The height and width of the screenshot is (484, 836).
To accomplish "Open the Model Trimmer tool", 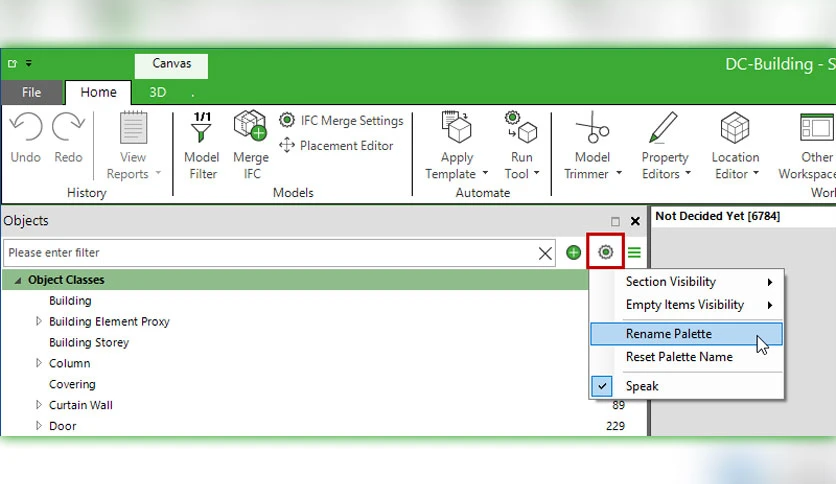I will tap(592, 146).
